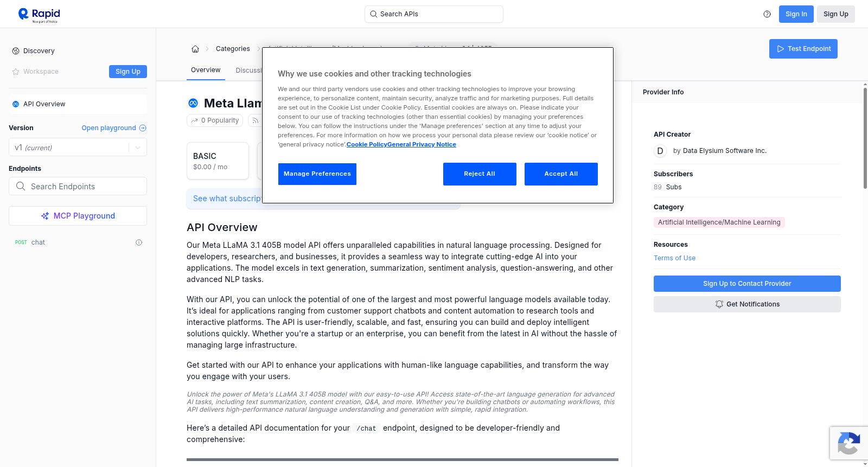The height and width of the screenshot is (467, 868).
Task: Click Reject All cookies
Action: click(480, 174)
